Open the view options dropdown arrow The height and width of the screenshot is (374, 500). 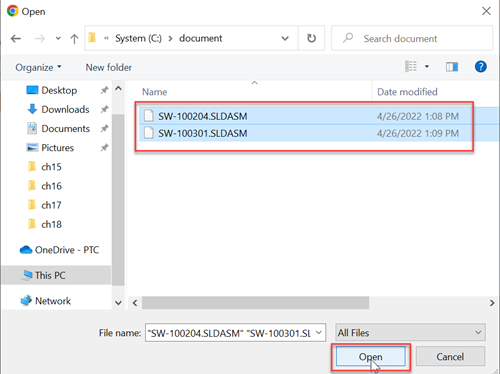tap(427, 67)
